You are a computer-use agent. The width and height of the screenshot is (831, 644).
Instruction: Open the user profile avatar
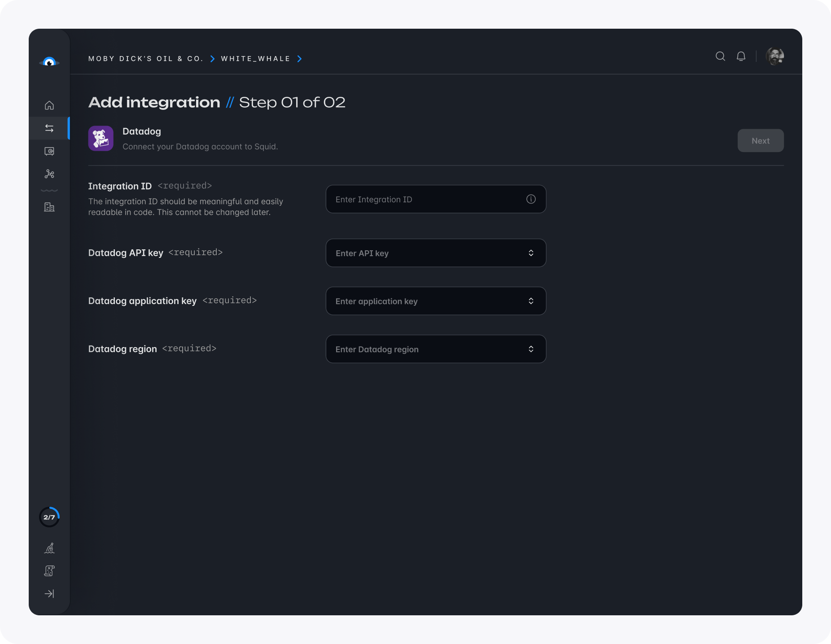click(775, 56)
